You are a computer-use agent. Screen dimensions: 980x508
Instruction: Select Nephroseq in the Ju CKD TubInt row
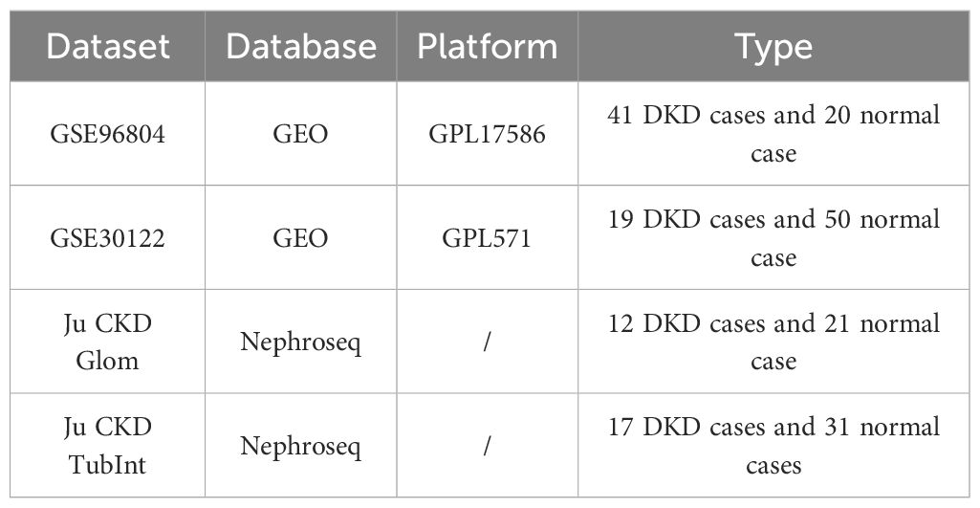pos(300,446)
